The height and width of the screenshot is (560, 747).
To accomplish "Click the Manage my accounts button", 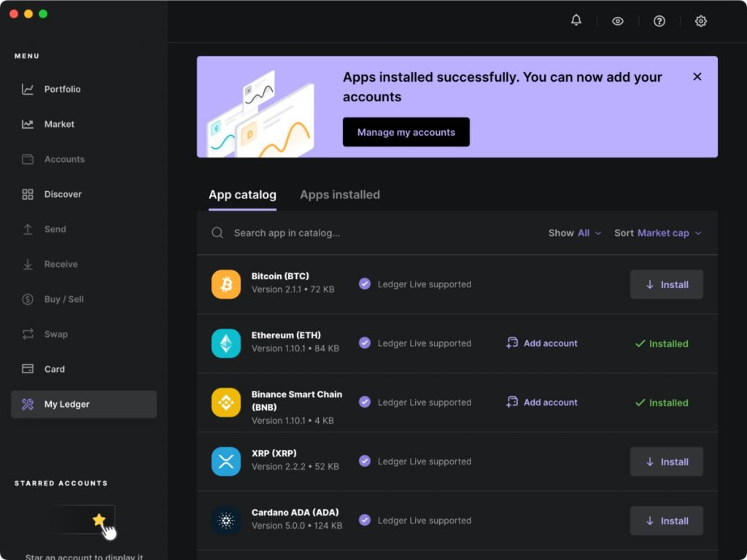I will click(406, 132).
